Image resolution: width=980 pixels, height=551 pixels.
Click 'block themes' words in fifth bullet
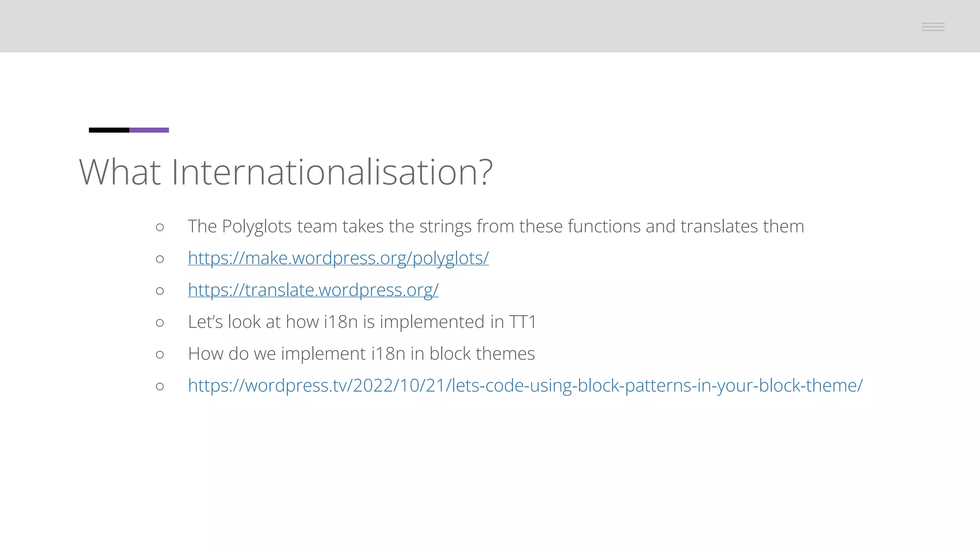point(481,354)
